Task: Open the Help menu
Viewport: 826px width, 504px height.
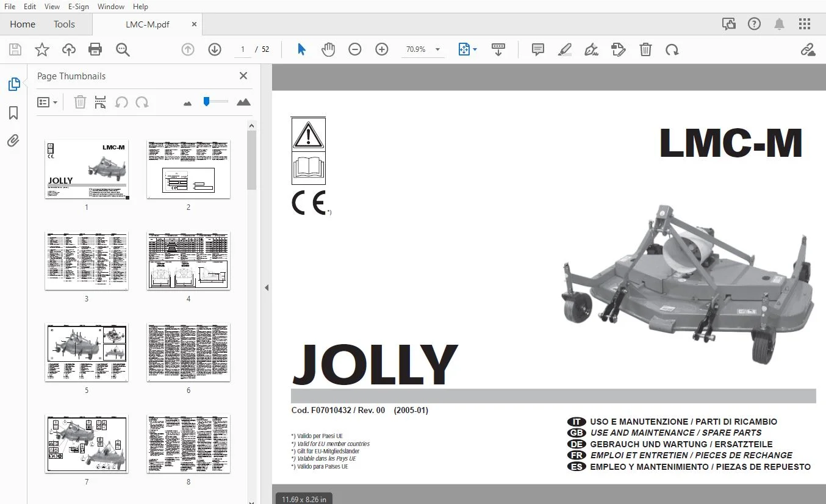Action: click(140, 6)
